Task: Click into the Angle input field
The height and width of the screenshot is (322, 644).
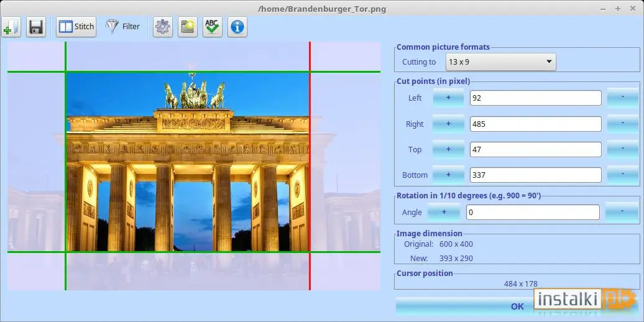Action: pos(533,213)
